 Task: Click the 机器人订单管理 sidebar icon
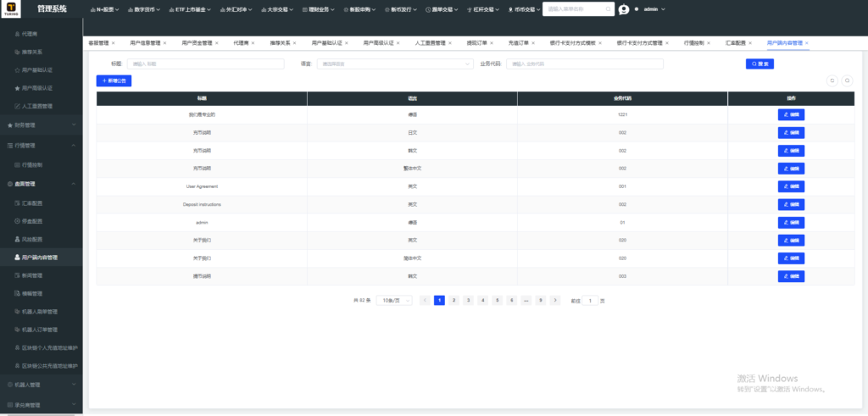pos(17,330)
